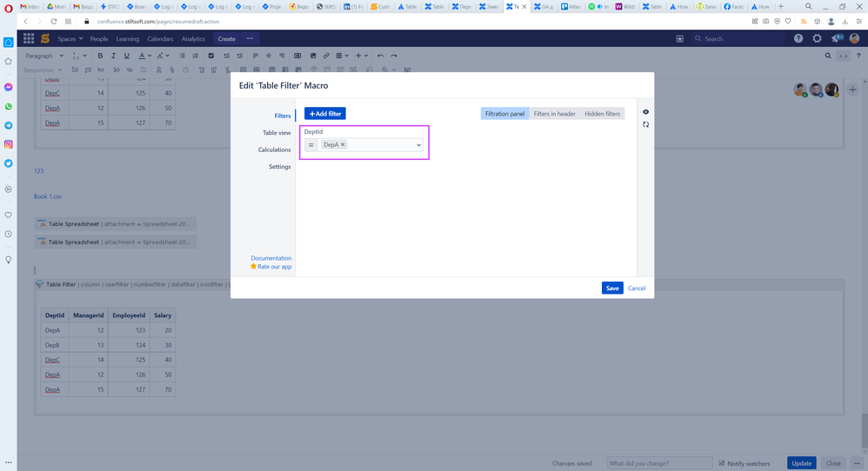Screen dimensions: 868x471
Task: Open the insert table dropdown
Action: [342, 56]
